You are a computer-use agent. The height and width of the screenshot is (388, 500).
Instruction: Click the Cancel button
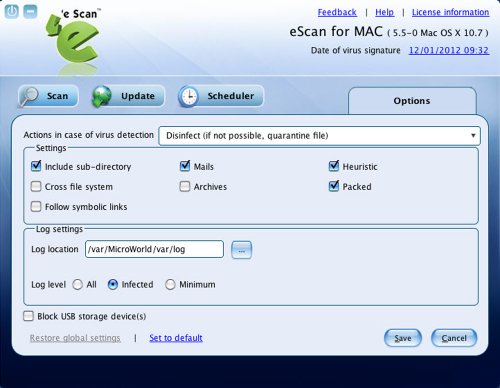tap(454, 338)
